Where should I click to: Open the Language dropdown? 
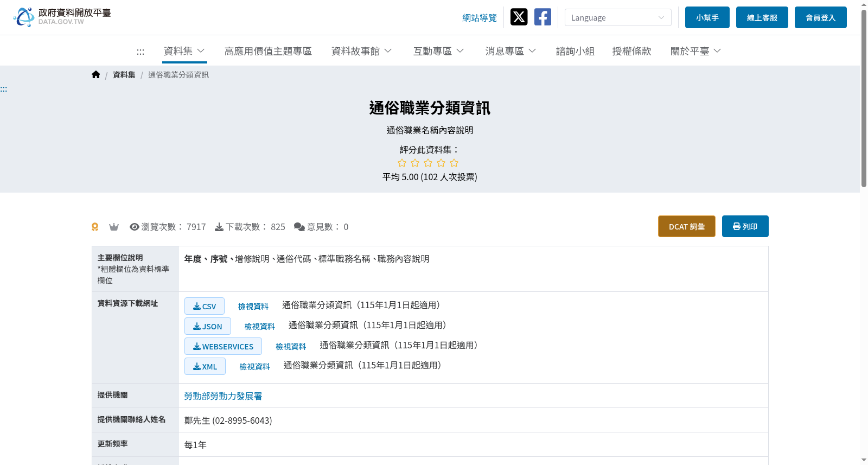618,17
